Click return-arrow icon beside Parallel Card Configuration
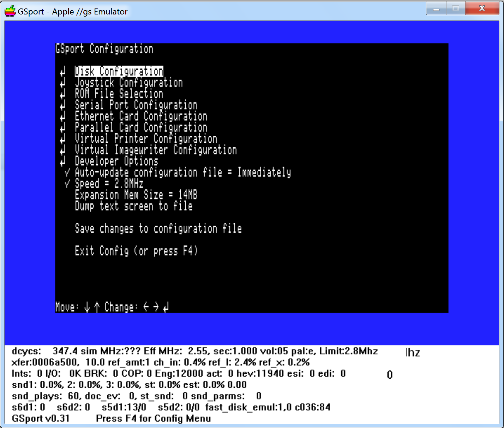 (x=63, y=128)
